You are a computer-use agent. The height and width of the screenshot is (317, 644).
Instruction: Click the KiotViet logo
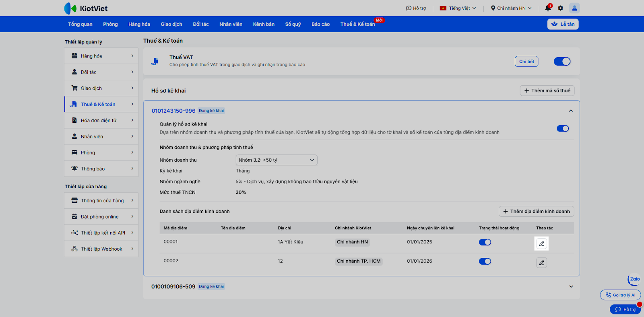tap(86, 8)
